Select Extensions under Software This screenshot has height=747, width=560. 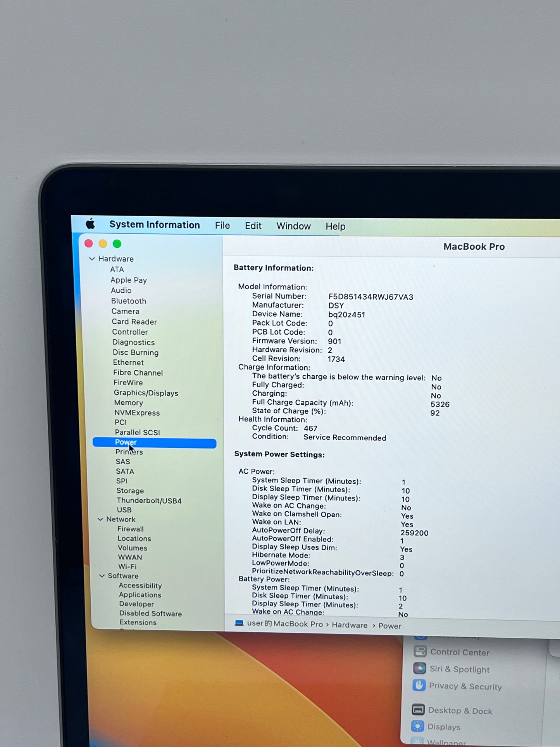coord(138,622)
